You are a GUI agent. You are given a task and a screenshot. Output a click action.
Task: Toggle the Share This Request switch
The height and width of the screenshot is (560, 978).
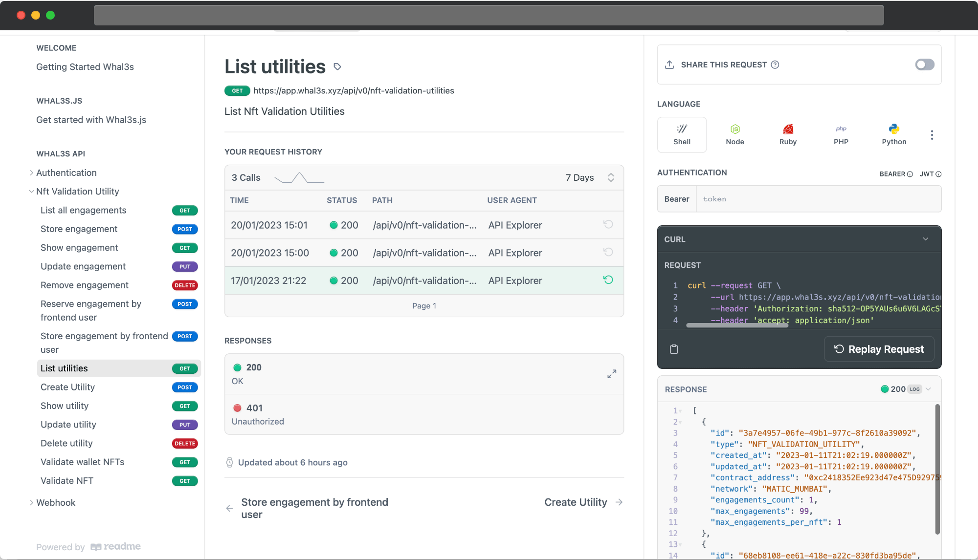click(925, 65)
